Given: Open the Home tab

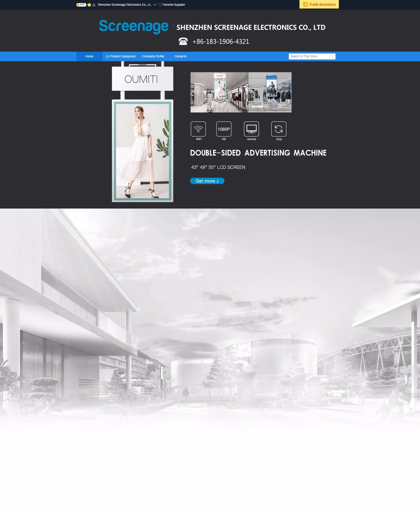Looking at the screenshot, I should tap(89, 56).
